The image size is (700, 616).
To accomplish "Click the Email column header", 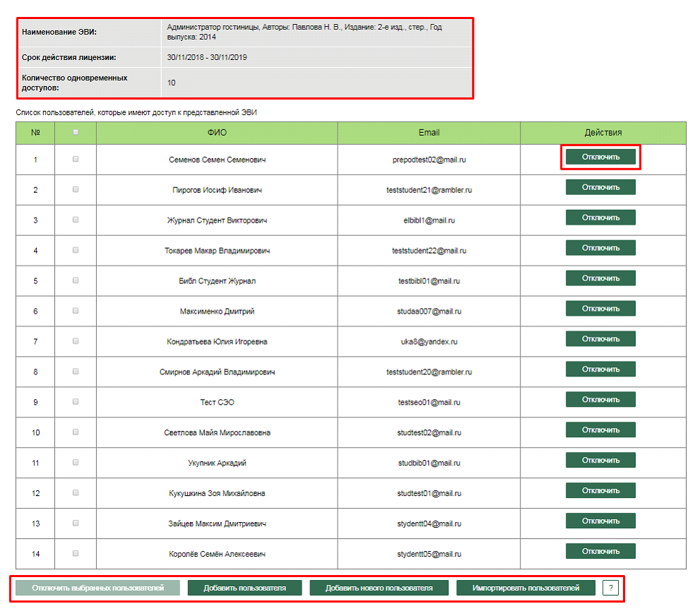I will coord(429,133).
